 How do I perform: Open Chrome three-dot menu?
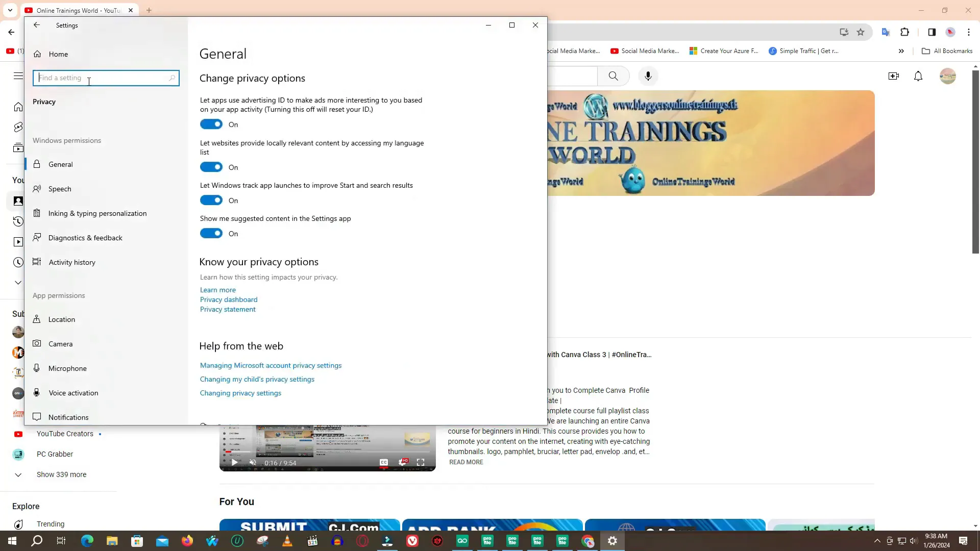(969, 32)
